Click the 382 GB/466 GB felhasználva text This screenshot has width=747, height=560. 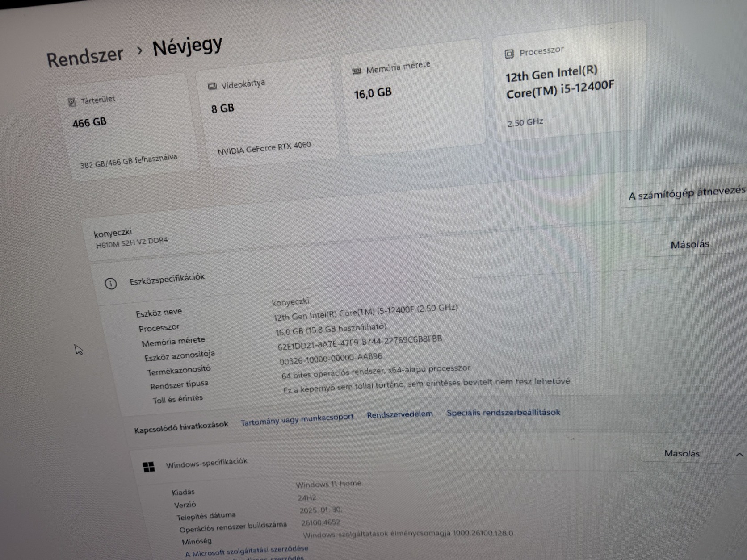click(129, 161)
